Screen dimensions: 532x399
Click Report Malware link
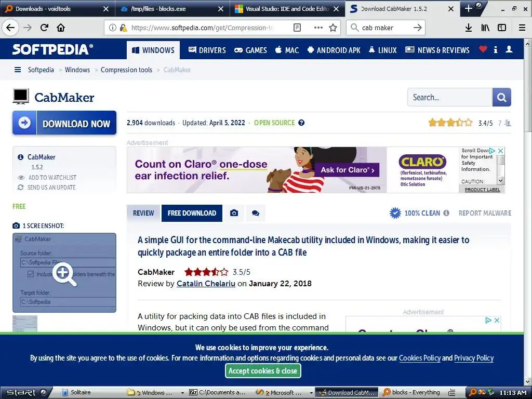pyautogui.click(x=485, y=213)
